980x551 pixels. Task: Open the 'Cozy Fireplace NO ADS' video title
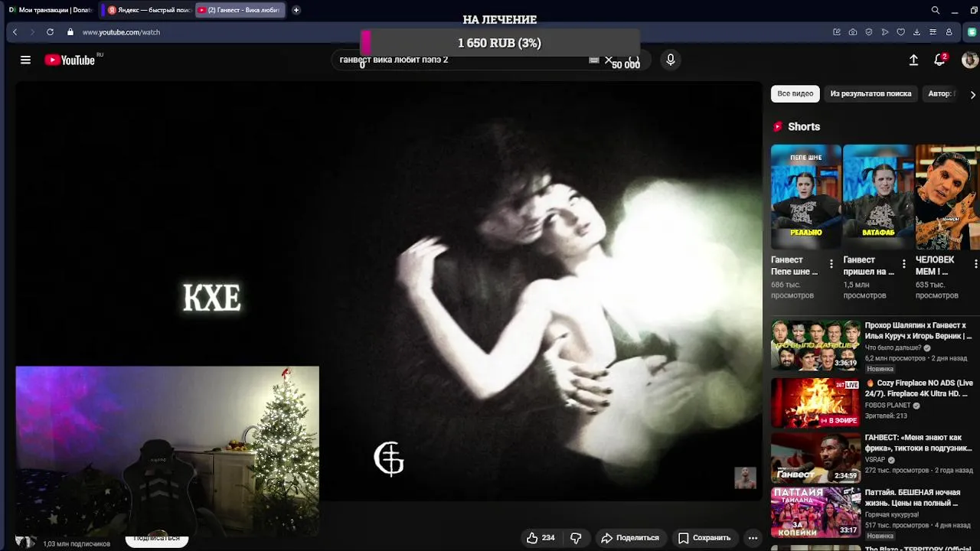point(919,388)
